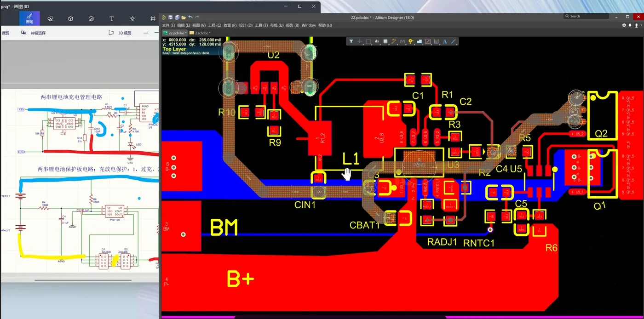
Task: Open the 编辑 (E) menu
Action: coord(184,25)
